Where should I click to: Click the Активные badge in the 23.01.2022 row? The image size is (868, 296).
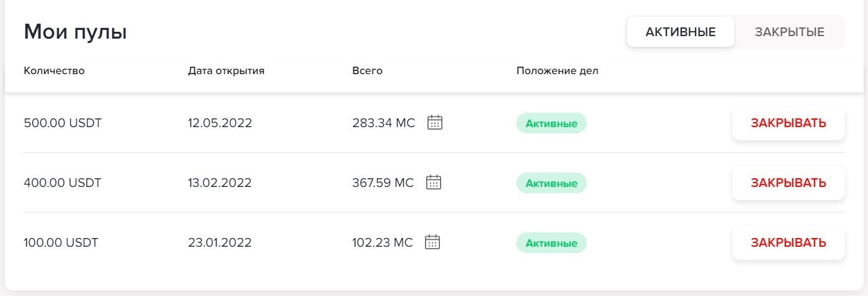551,243
